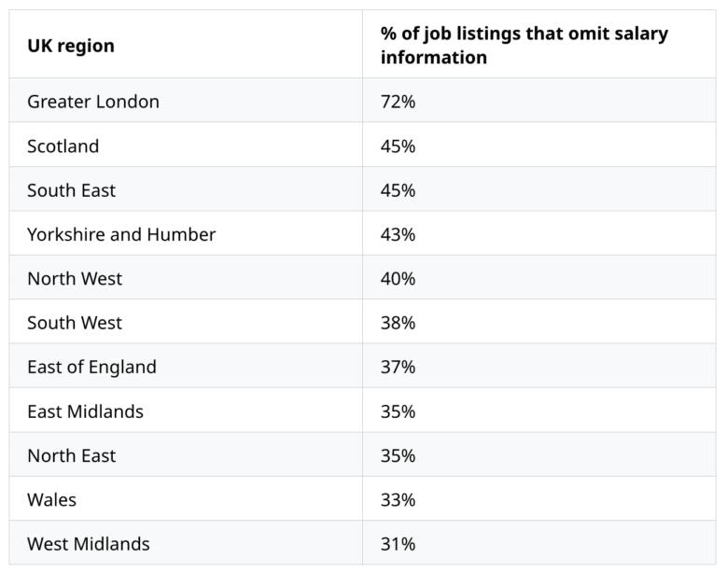
Task: Click the 43% value in the table
Action: click(398, 235)
